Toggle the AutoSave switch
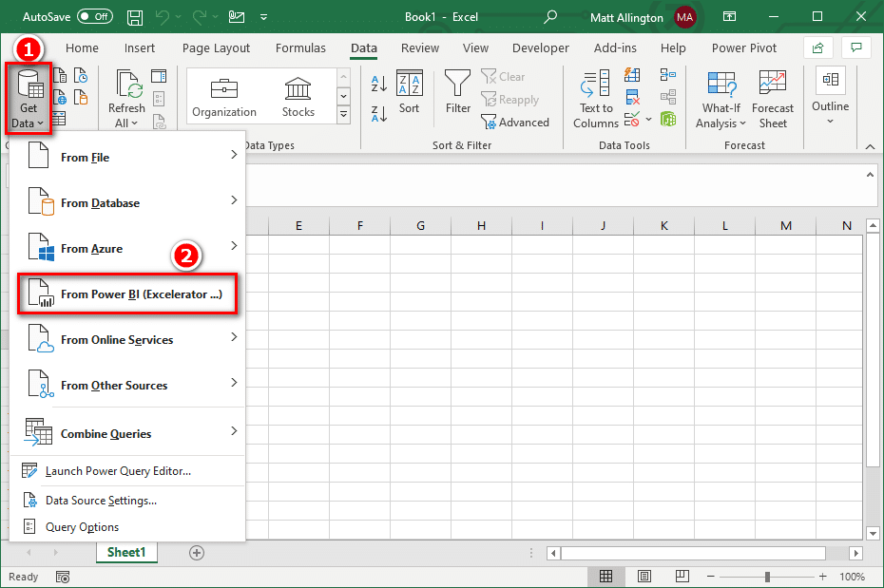Viewport: 884px width, 588px height. coord(95,16)
